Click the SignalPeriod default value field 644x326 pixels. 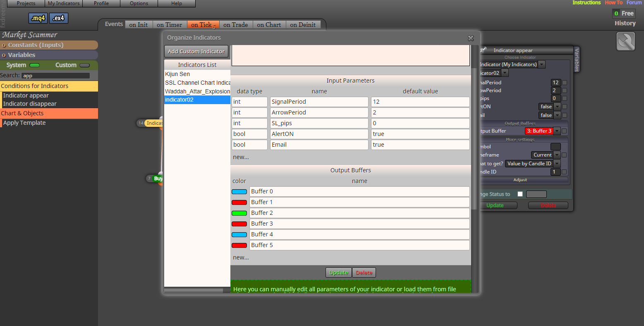pyautogui.click(x=420, y=102)
